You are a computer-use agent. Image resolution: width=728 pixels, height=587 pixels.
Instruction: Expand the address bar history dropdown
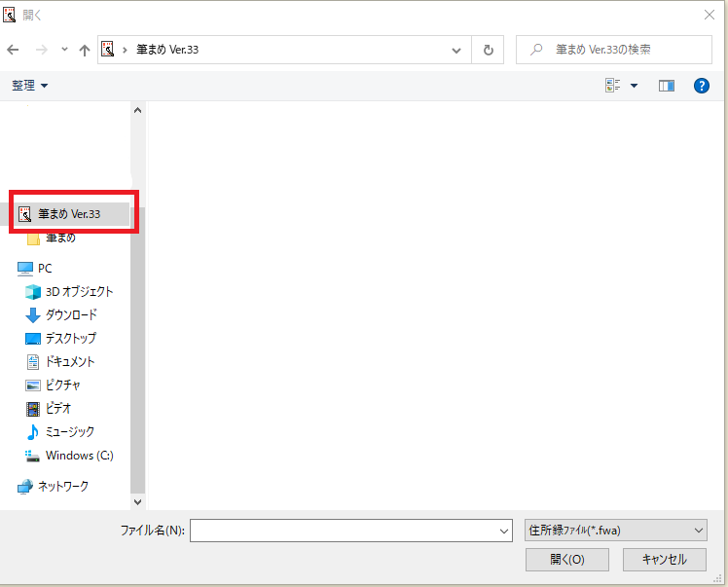(456, 51)
